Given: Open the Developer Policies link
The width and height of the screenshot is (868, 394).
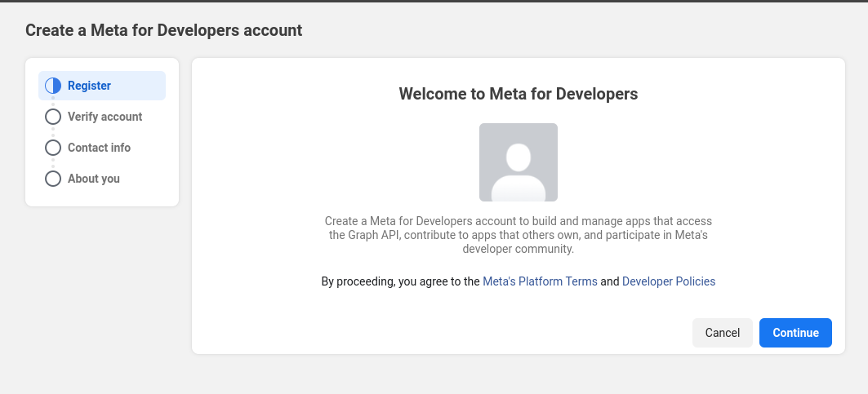Looking at the screenshot, I should [668, 281].
